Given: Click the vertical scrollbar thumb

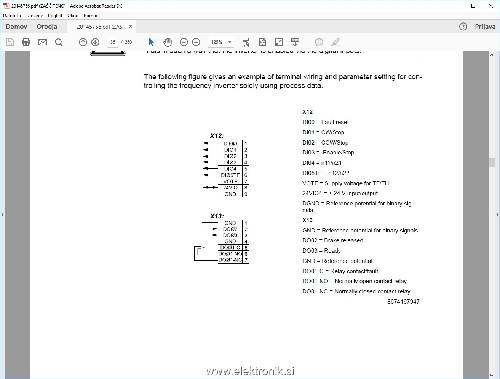Looking at the screenshot, I should [x=492, y=163].
